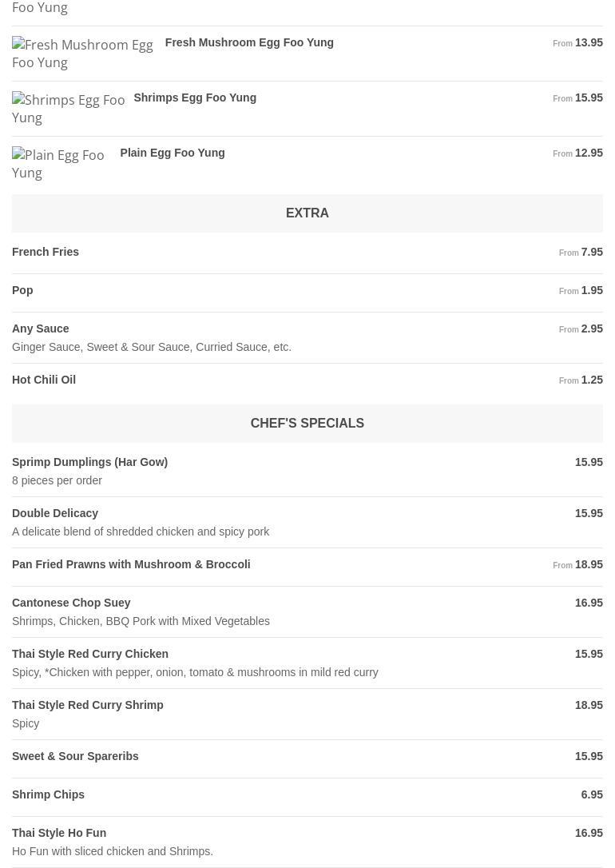Add French Fries from the Extra section

click(46, 252)
